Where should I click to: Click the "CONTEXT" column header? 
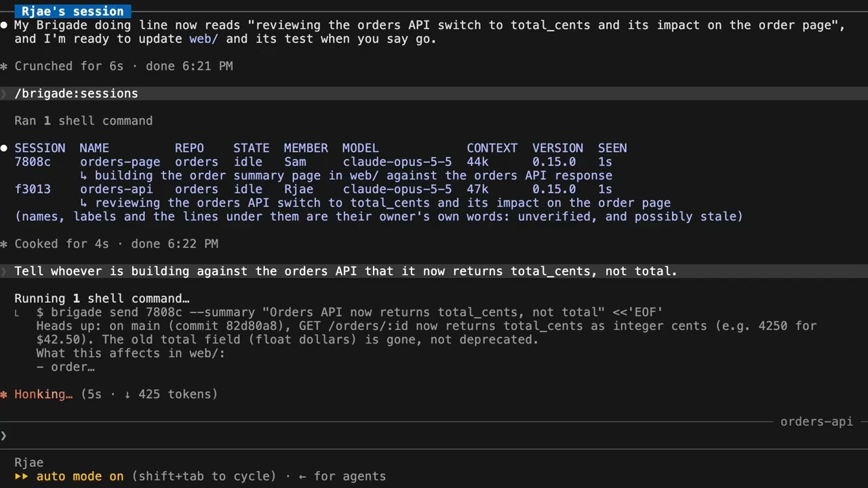click(492, 148)
